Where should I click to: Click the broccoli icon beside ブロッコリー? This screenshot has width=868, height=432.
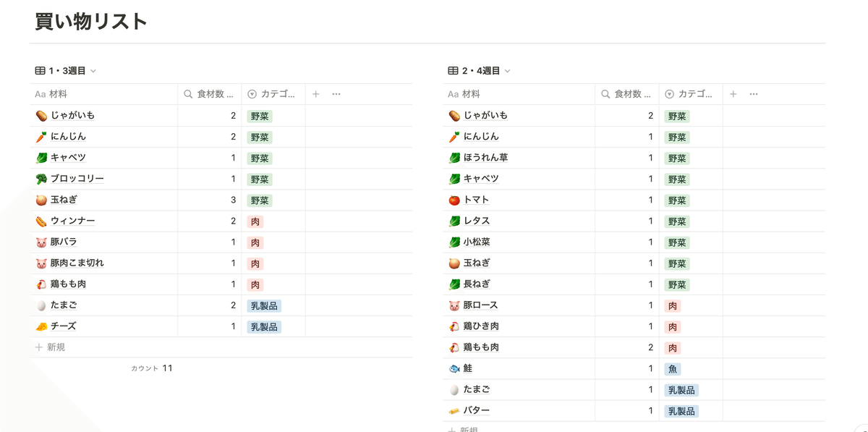[x=41, y=179]
